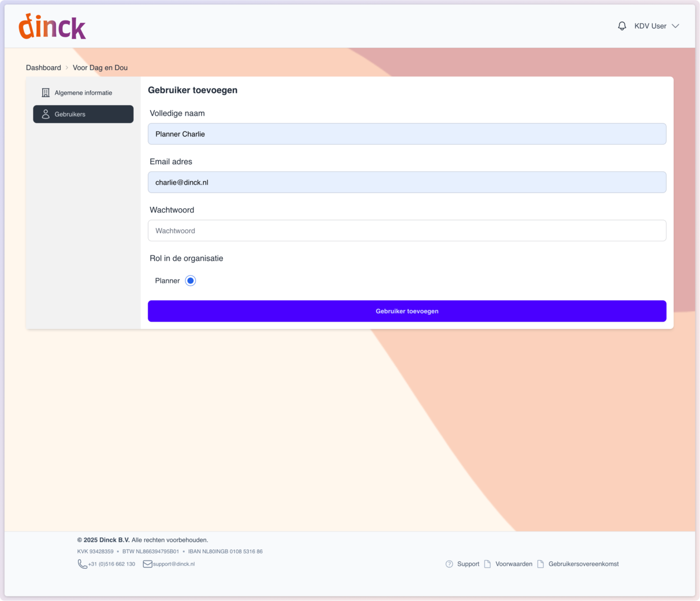Click the person icon beside Gebruikers
Image resolution: width=700 pixels, height=601 pixels.
tap(46, 114)
